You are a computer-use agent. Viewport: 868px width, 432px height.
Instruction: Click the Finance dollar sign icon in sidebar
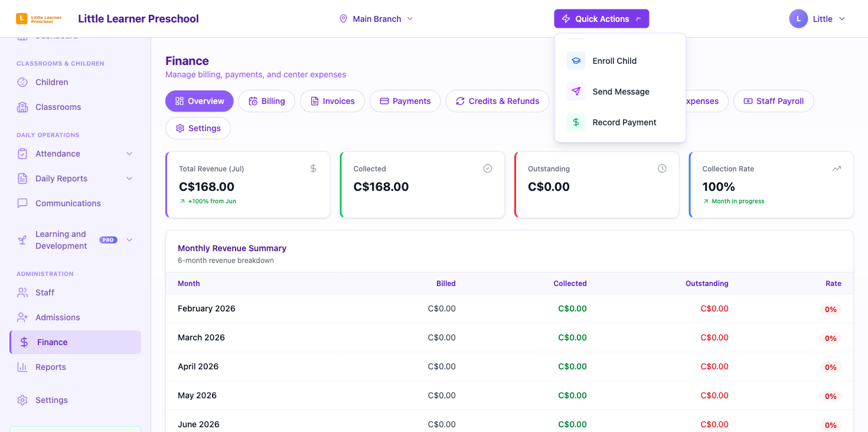click(x=24, y=342)
